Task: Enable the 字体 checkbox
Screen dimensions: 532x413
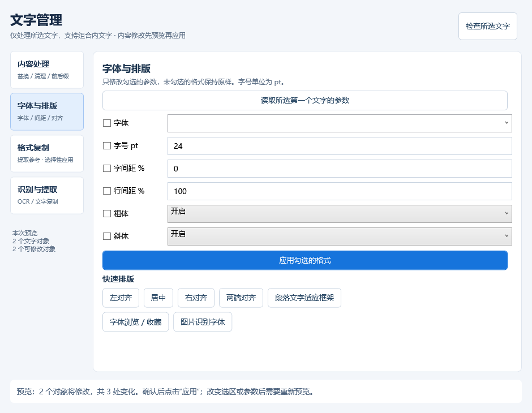Action: (107, 123)
